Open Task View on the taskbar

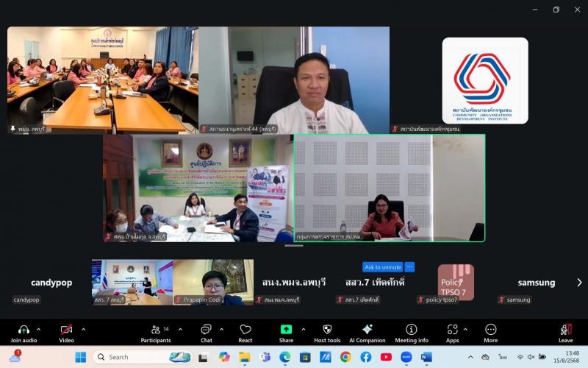(x=204, y=357)
